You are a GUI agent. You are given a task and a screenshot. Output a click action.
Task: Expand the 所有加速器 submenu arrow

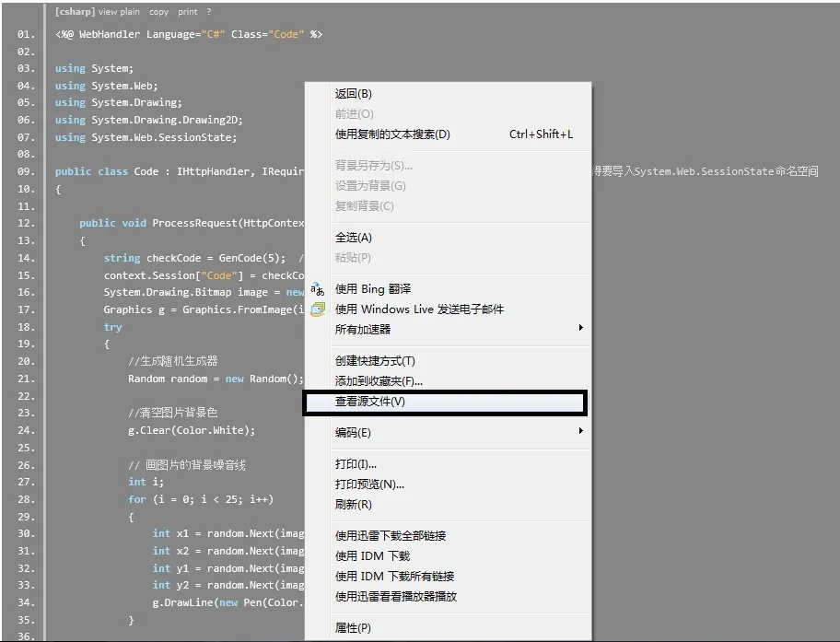580,327
